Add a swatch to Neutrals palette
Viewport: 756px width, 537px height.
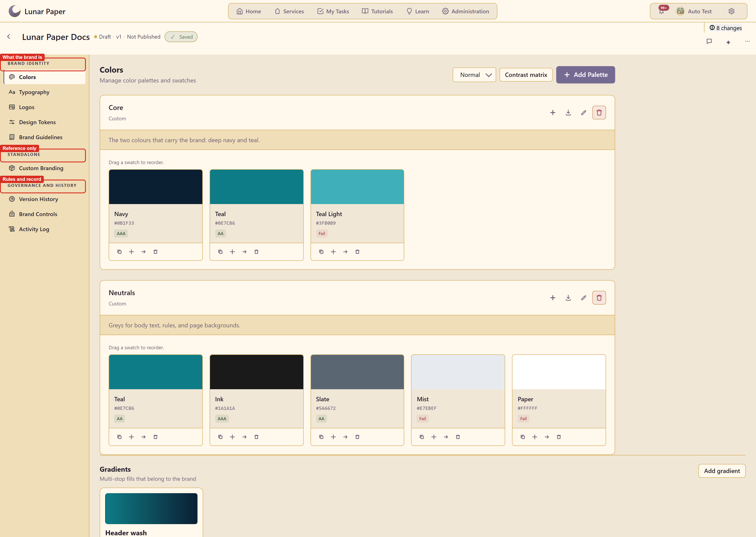pyautogui.click(x=553, y=298)
